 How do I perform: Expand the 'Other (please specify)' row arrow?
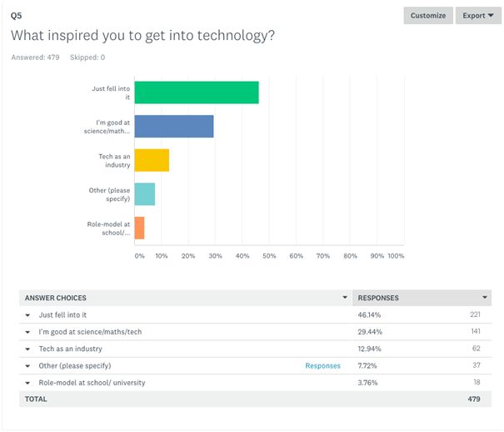(27, 365)
